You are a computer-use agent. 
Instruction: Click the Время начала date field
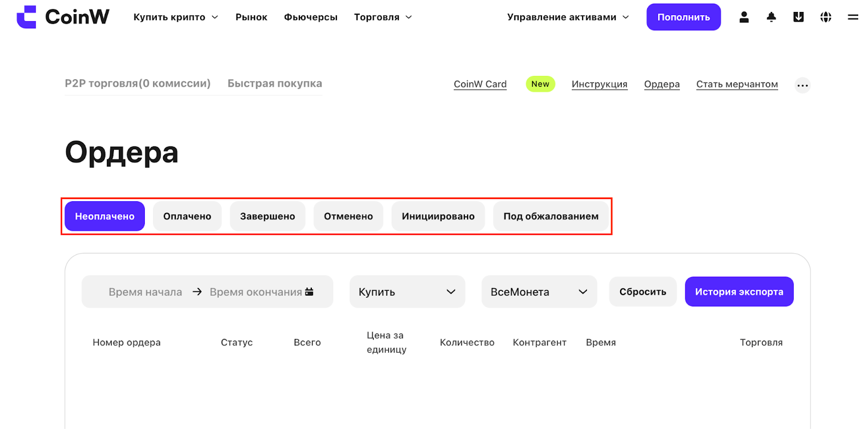145,292
